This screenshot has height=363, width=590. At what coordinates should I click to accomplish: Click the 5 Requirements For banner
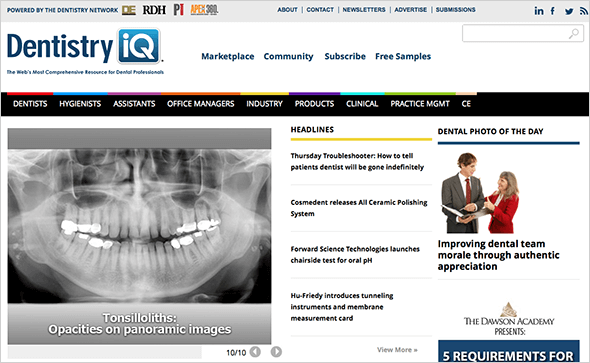coord(509,351)
